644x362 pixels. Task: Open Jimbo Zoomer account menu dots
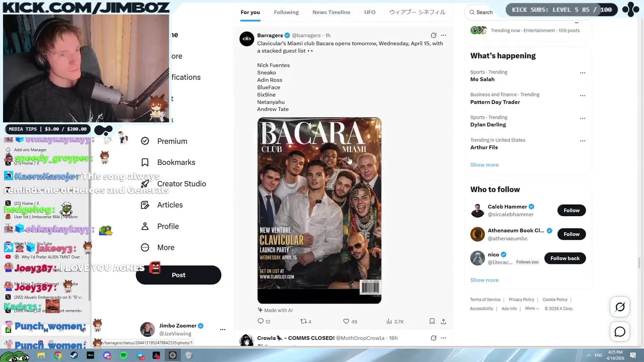(x=222, y=329)
